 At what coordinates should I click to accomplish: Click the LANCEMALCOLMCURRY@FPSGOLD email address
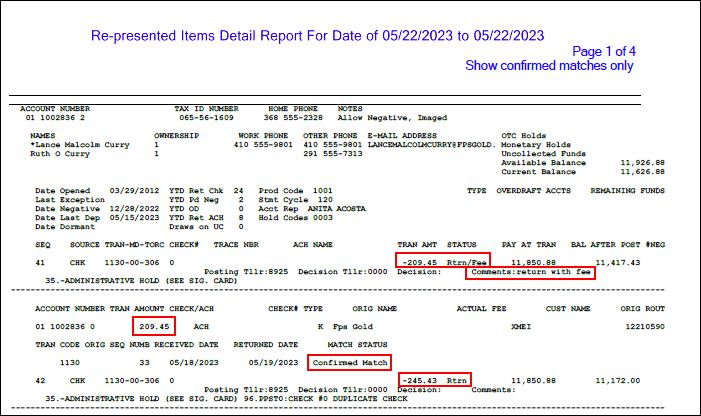pos(431,145)
